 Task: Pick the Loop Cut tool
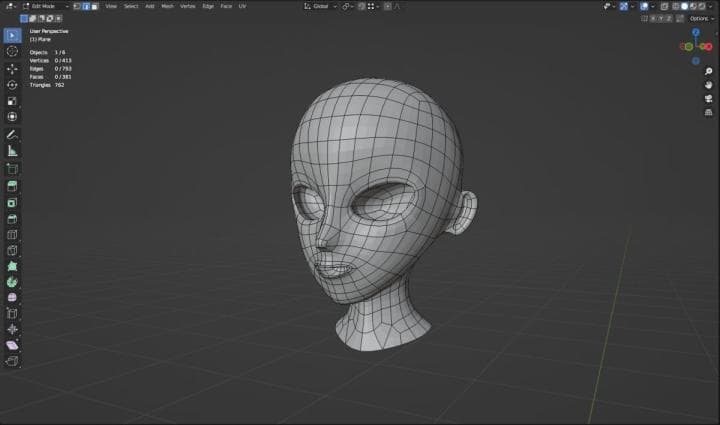(x=12, y=234)
